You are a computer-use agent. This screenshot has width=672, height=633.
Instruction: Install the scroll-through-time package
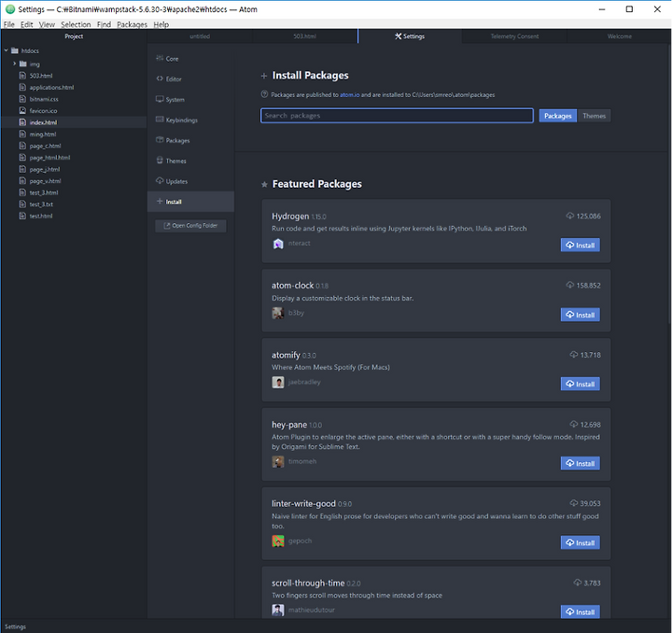tap(581, 612)
